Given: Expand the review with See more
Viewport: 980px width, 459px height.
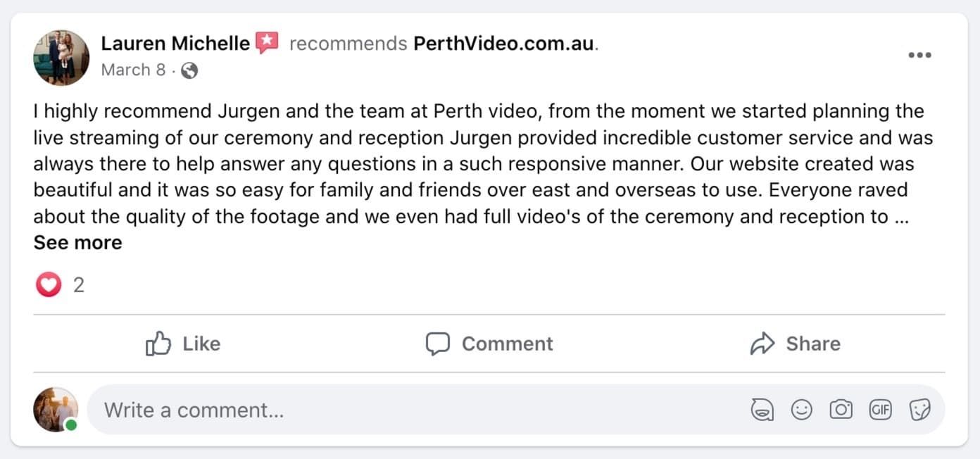Looking at the screenshot, I should (x=77, y=243).
